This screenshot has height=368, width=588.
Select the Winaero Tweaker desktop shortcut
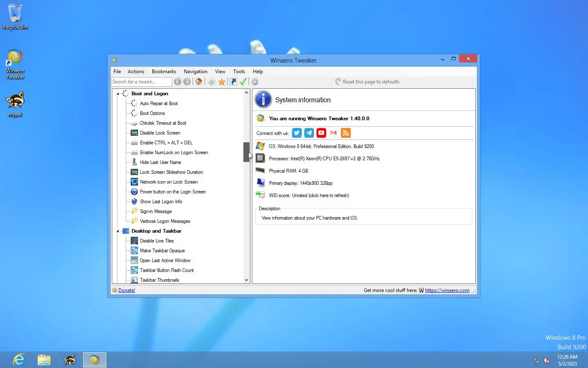point(15,64)
